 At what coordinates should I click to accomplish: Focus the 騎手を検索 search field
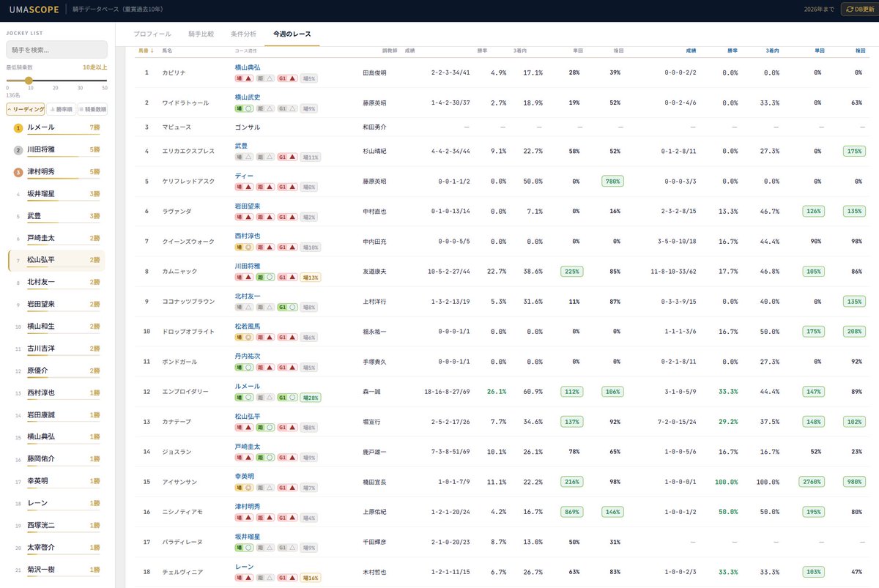tap(56, 50)
